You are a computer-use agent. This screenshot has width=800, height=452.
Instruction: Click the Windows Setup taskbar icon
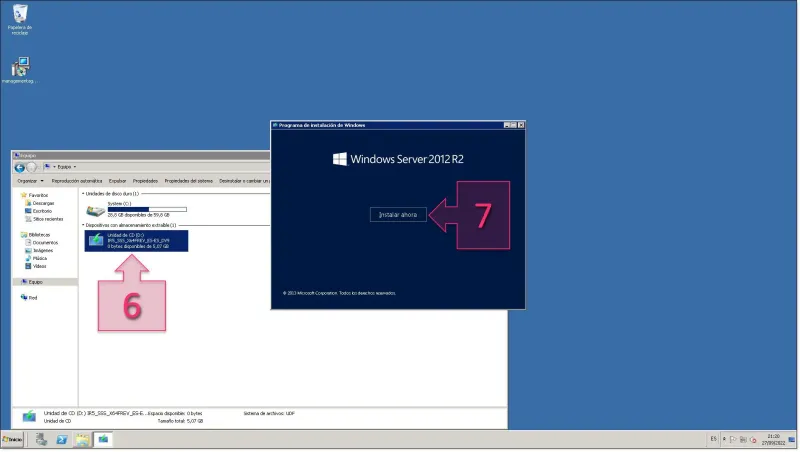pyautogui.click(x=103, y=439)
